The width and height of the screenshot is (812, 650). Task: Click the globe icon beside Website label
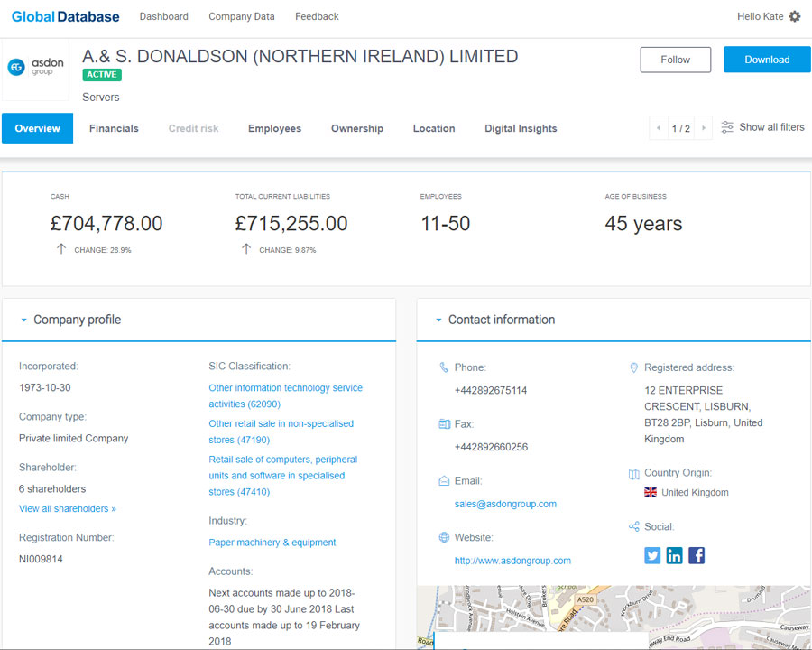point(444,537)
